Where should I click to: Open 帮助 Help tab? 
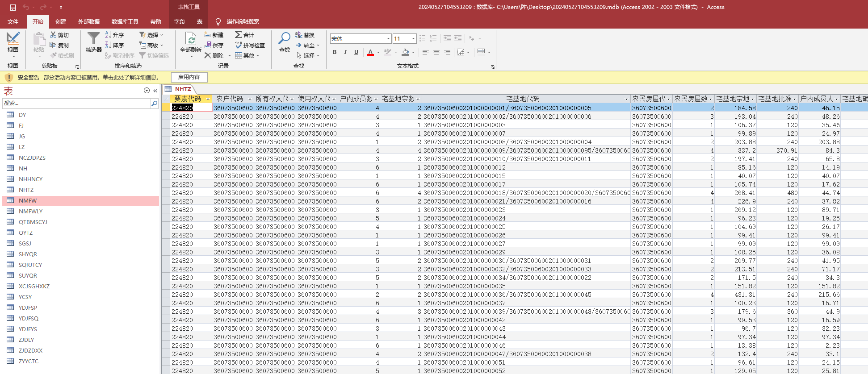point(156,21)
